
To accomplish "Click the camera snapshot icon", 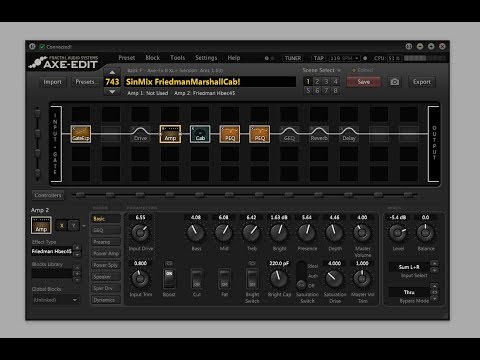I will (395, 82).
